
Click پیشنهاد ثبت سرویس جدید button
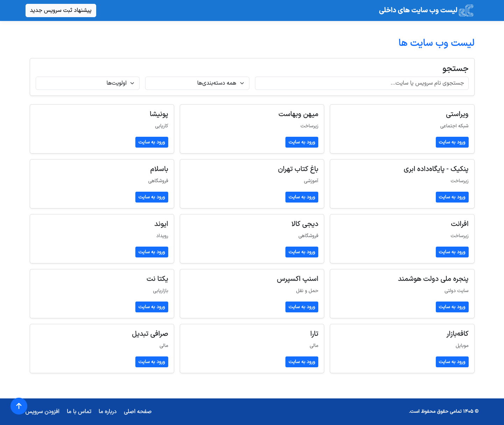pyautogui.click(x=61, y=10)
